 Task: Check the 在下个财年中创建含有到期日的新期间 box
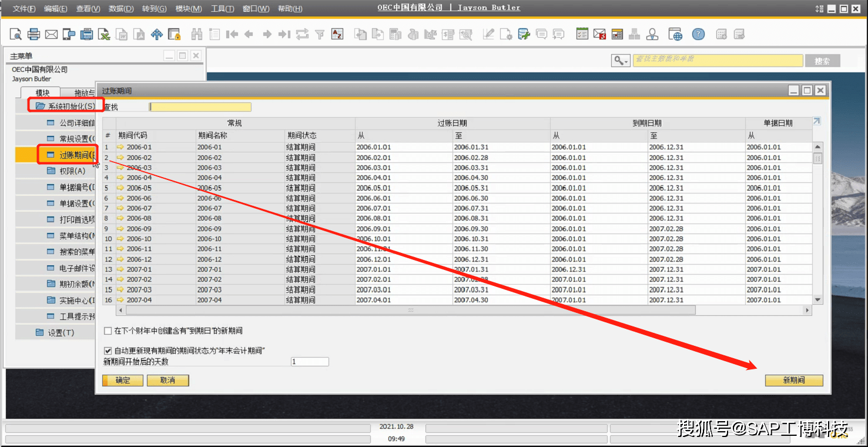pos(108,331)
